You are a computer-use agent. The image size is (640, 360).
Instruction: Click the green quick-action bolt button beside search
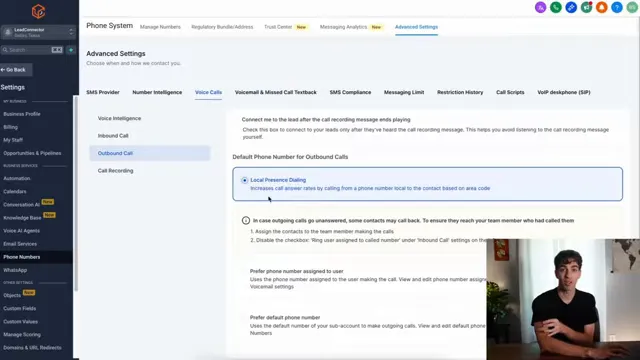coord(71,50)
